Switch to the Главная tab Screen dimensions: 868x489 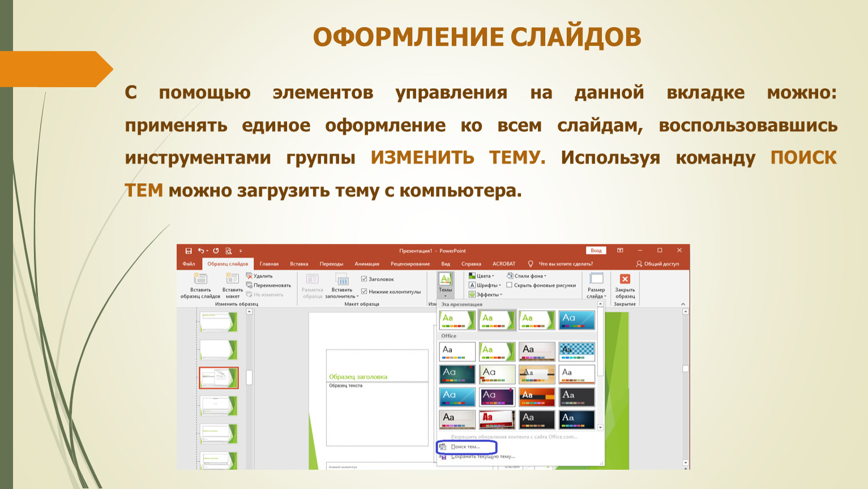(x=269, y=264)
